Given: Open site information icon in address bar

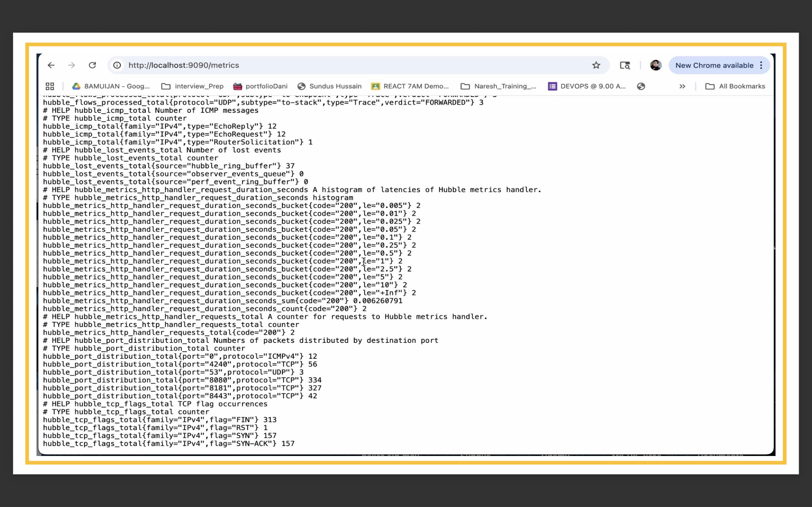Looking at the screenshot, I should pyautogui.click(x=117, y=65).
